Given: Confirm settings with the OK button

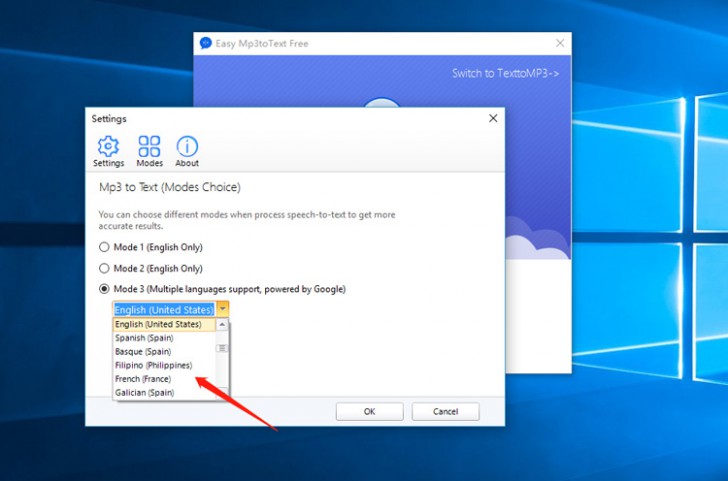Looking at the screenshot, I should pos(370,411).
